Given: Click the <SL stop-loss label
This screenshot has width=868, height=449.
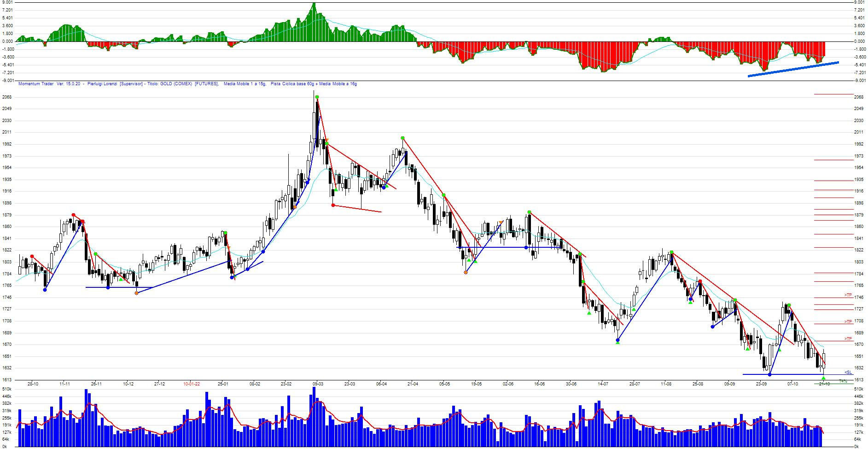Looking at the screenshot, I should coord(848,372).
